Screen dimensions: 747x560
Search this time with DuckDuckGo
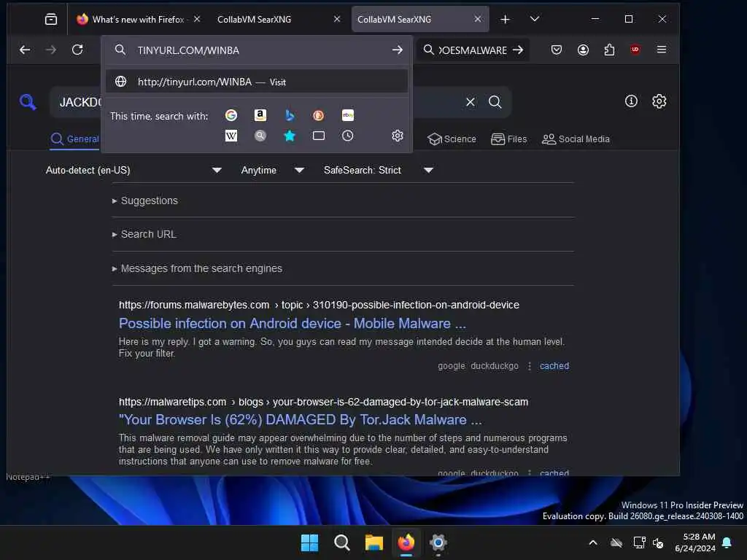[318, 115]
